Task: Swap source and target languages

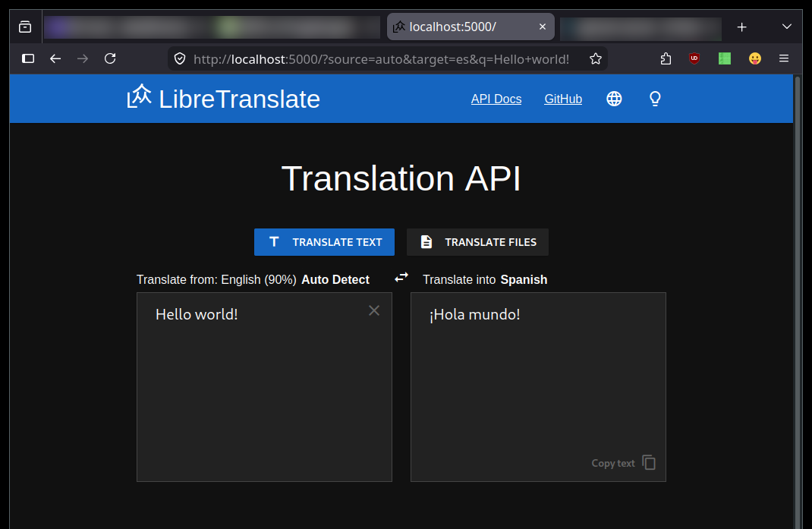Action: point(401,278)
